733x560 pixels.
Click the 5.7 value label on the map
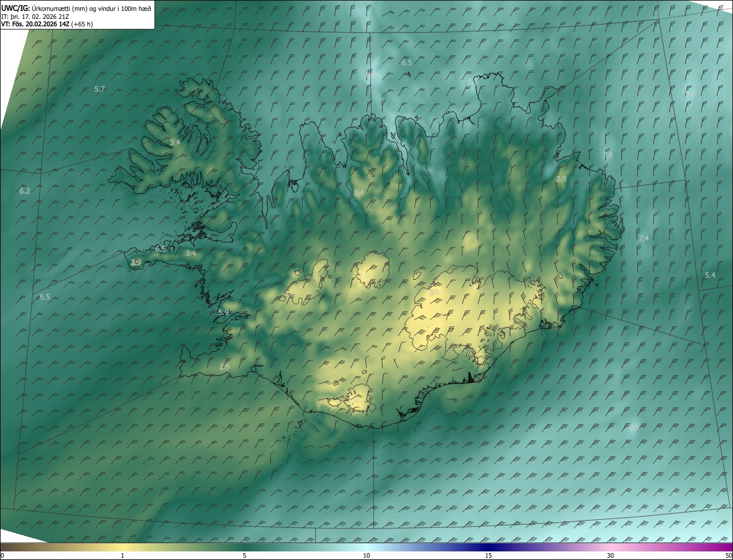[100, 89]
